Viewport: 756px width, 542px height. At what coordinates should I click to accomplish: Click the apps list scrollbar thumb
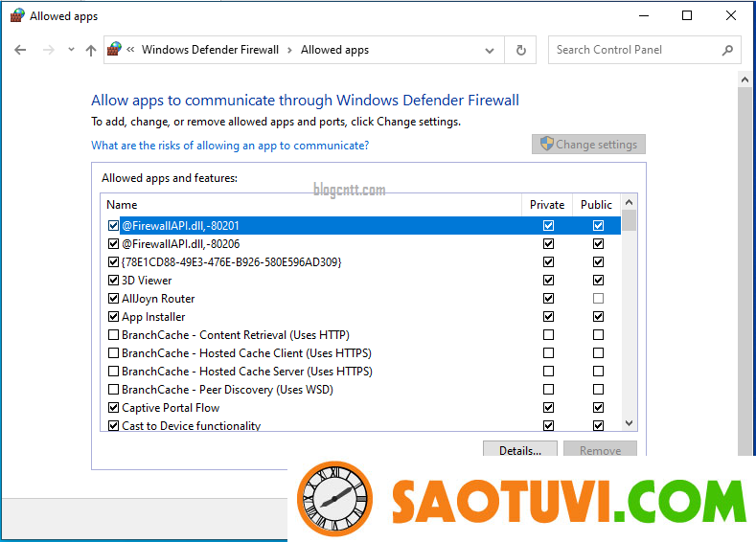click(x=629, y=220)
